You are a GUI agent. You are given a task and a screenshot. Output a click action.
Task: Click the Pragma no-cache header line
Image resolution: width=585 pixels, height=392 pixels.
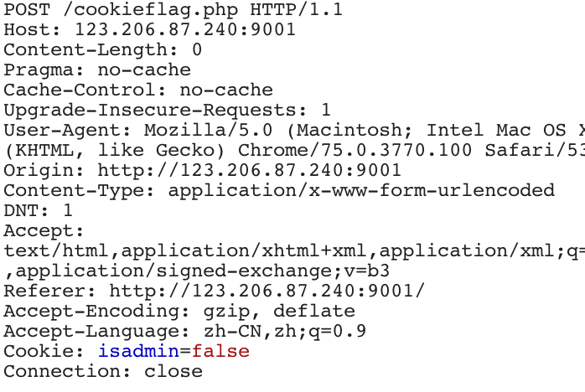97,70
